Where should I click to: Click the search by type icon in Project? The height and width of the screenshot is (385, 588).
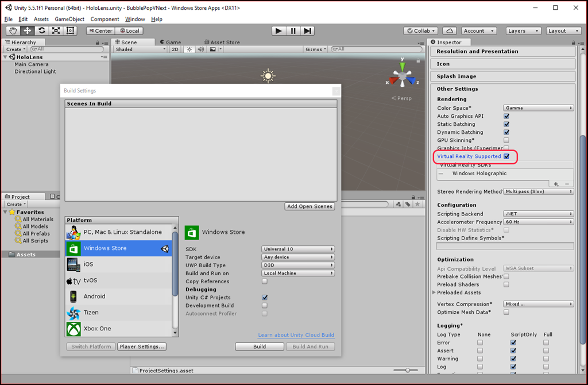coord(399,204)
